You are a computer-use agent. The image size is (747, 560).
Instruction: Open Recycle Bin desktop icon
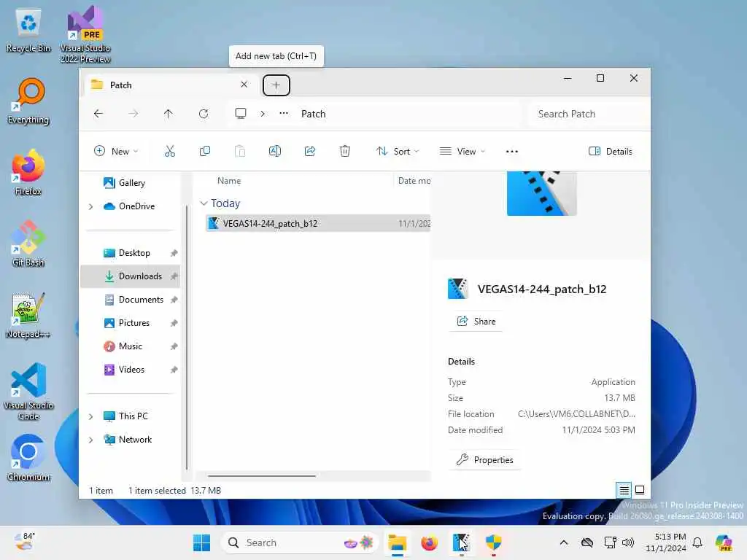28,29
